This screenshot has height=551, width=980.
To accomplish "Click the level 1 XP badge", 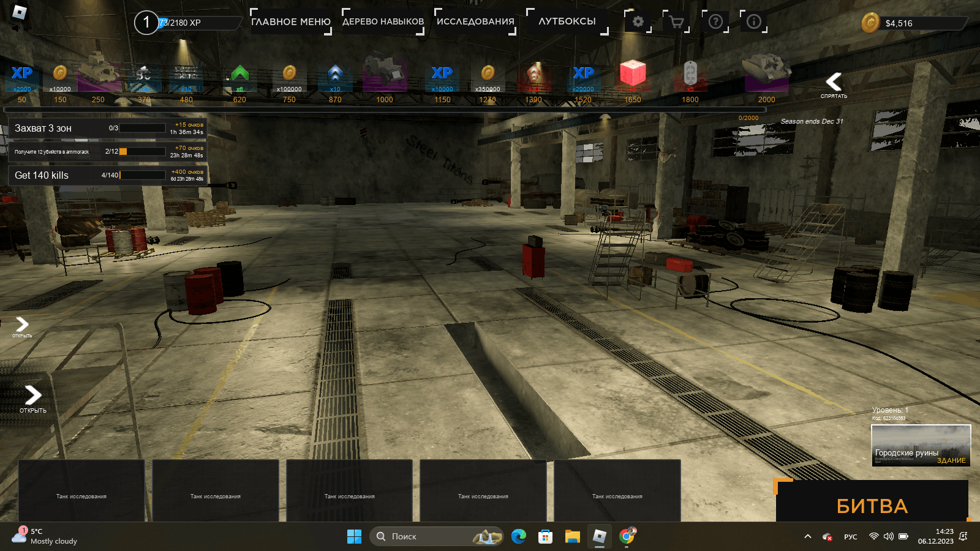I will (146, 23).
